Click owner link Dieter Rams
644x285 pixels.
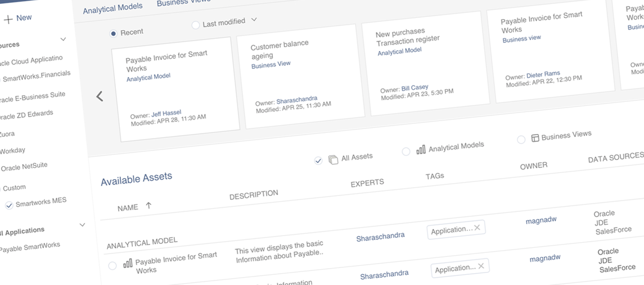click(x=543, y=75)
